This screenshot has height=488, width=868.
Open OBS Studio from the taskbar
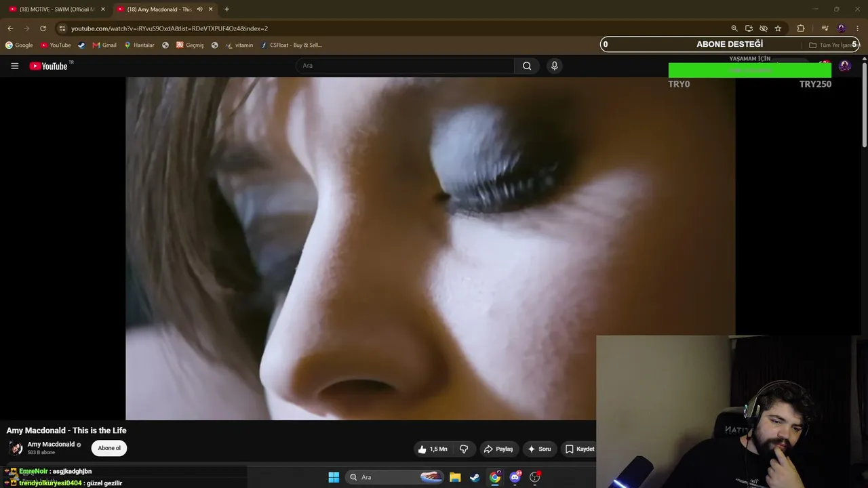[535, 477]
